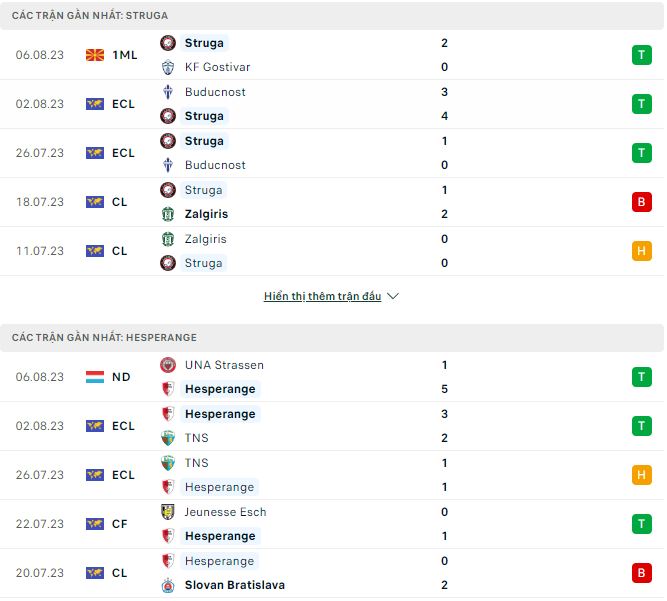The image size is (667, 601).
Task: Click the Jeunesse Esch club crest
Action: tap(168, 512)
